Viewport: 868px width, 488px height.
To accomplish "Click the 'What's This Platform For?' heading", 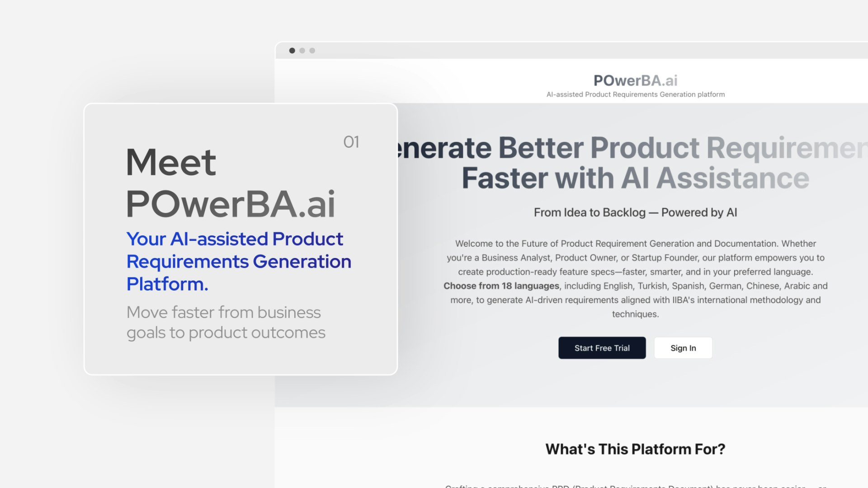I will tap(635, 449).
